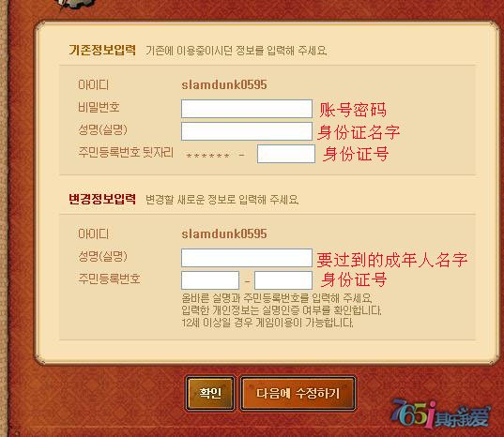Image resolution: width=504 pixels, height=437 pixels.
Task: Confirm with the 확인 button
Action: [x=210, y=393]
